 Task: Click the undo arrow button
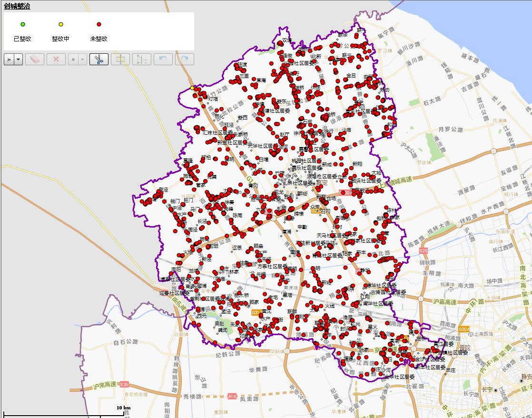click(163, 60)
